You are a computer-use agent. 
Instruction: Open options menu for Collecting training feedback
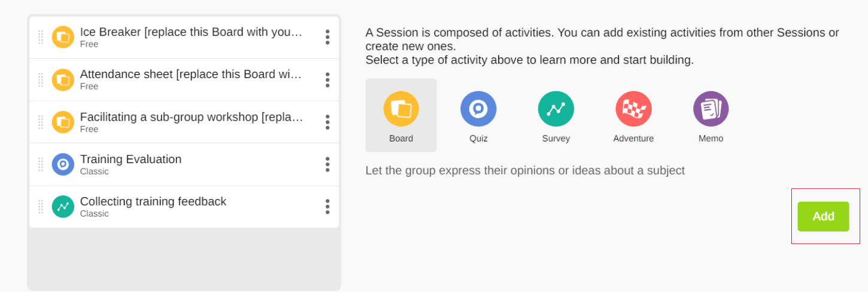[327, 207]
